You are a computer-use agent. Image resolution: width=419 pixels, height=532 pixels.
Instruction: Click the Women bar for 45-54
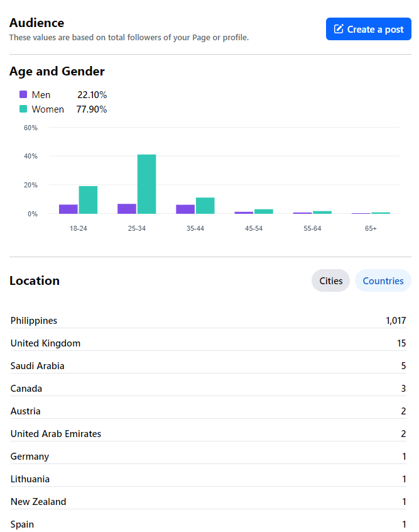tap(263, 211)
